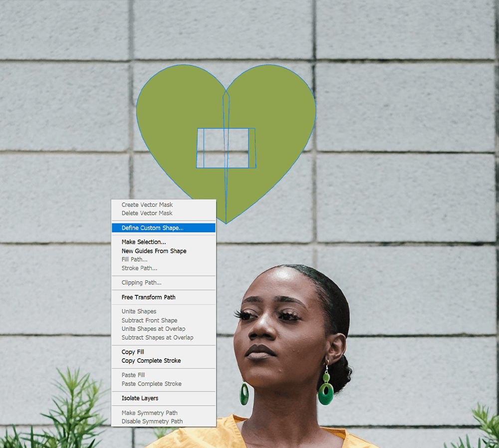
Task: Choose Unite Shapes menu entry
Action: click(x=164, y=311)
